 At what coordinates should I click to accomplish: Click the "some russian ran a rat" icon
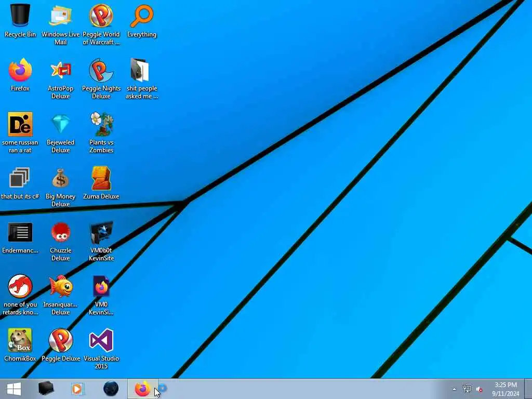point(20,132)
